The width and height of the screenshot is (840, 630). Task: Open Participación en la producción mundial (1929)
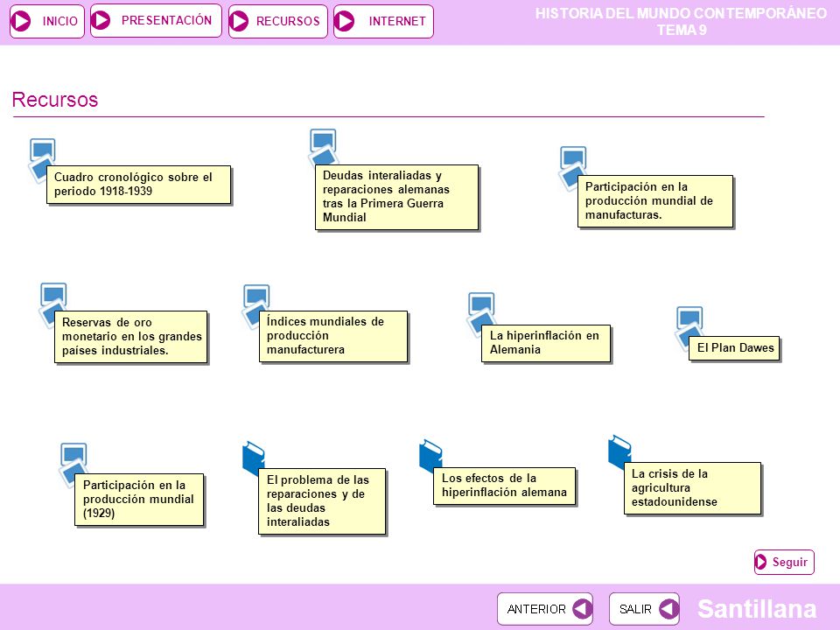pos(139,500)
